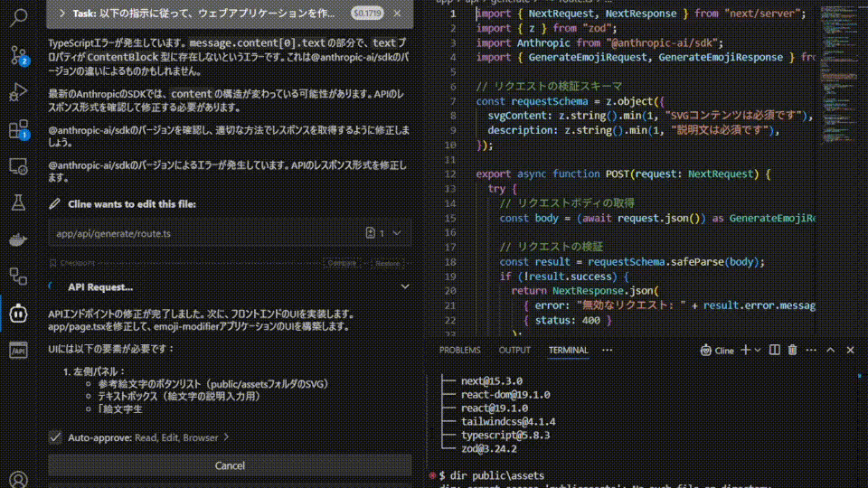Click the pencil icon beside Cline wants to edit
The width and height of the screenshot is (868, 488).
54,204
